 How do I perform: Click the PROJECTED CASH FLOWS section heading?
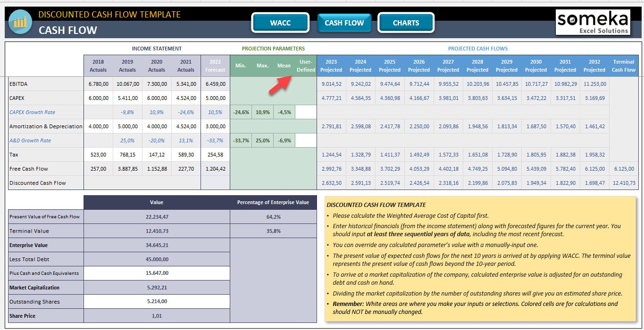477,49
